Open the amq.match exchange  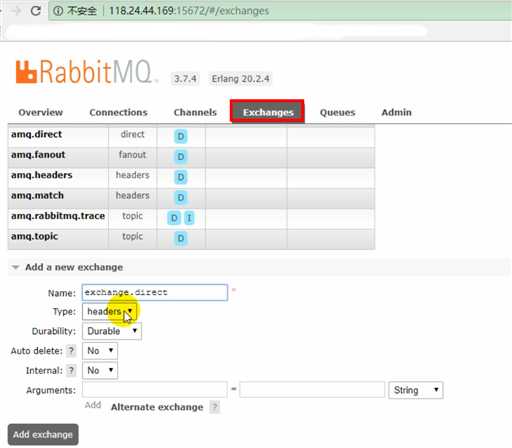coord(37,195)
